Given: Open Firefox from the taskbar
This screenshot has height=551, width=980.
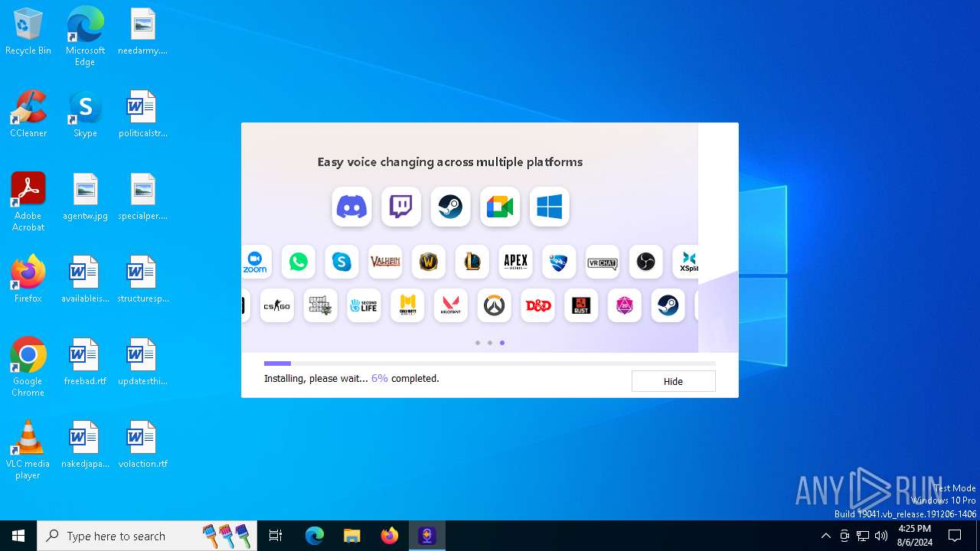Looking at the screenshot, I should (390, 536).
